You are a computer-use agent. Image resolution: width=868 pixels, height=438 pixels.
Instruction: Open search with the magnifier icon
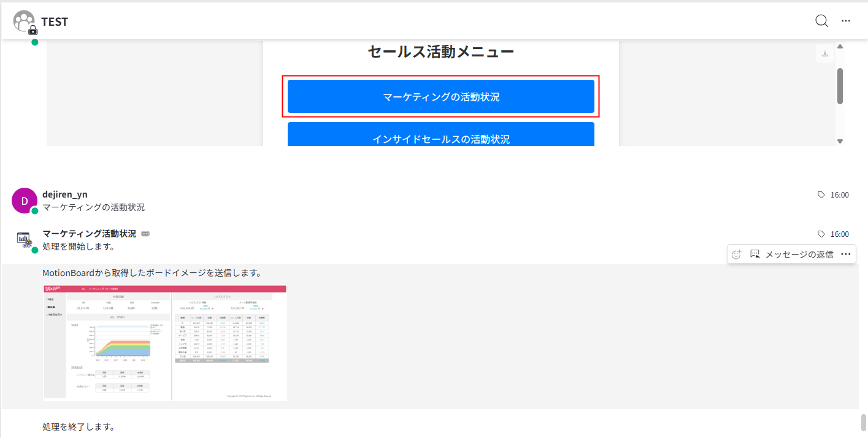coord(821,21)
